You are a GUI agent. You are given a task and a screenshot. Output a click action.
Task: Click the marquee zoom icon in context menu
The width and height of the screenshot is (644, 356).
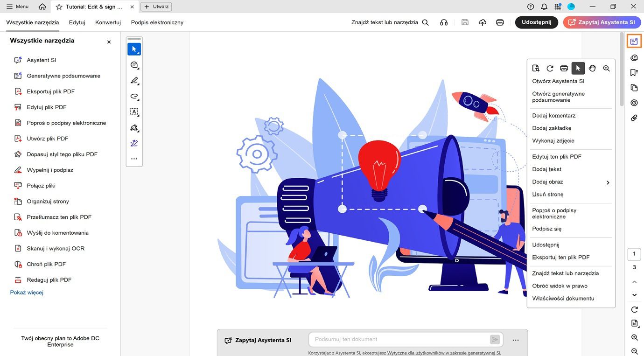pyautogui.click(x=606, y=68)
